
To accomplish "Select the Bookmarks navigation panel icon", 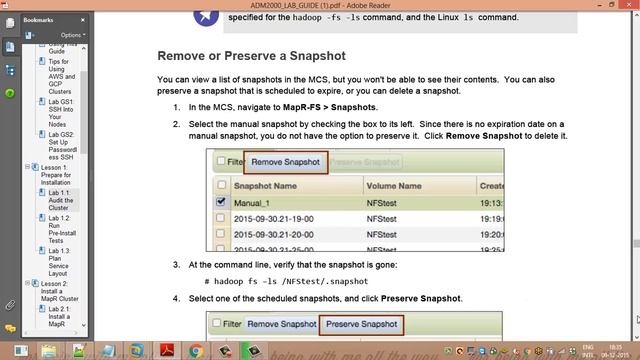I will (x=10, y=47).
